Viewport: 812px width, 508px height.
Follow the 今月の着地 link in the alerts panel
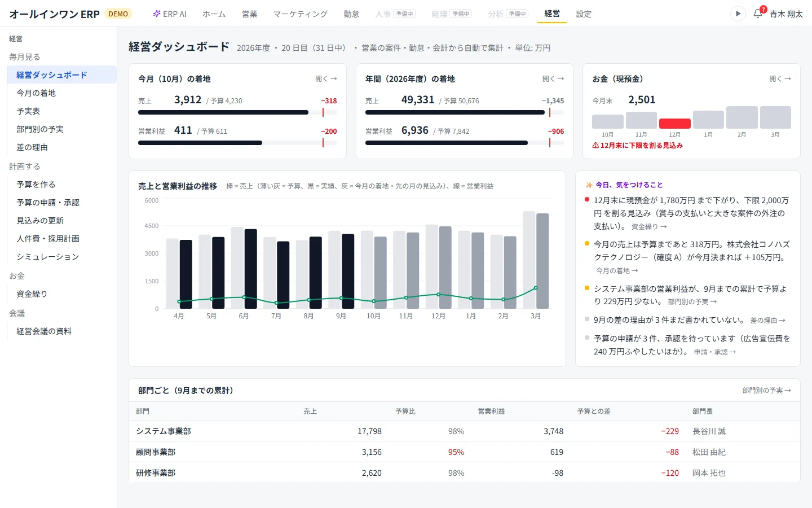617,271
